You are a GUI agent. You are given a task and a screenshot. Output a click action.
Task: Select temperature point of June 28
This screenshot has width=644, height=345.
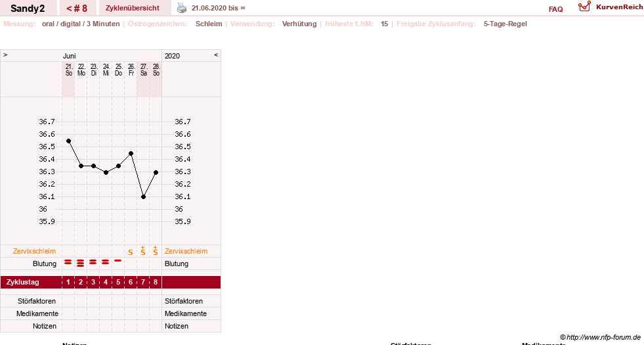[156, 173]
